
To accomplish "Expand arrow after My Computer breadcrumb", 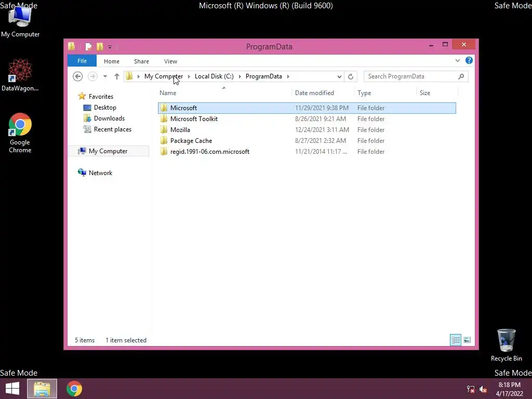I will [189, 76].
